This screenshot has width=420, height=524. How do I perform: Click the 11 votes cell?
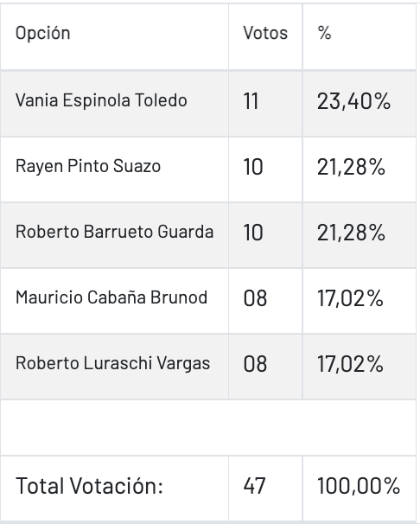tap(265, 104)
